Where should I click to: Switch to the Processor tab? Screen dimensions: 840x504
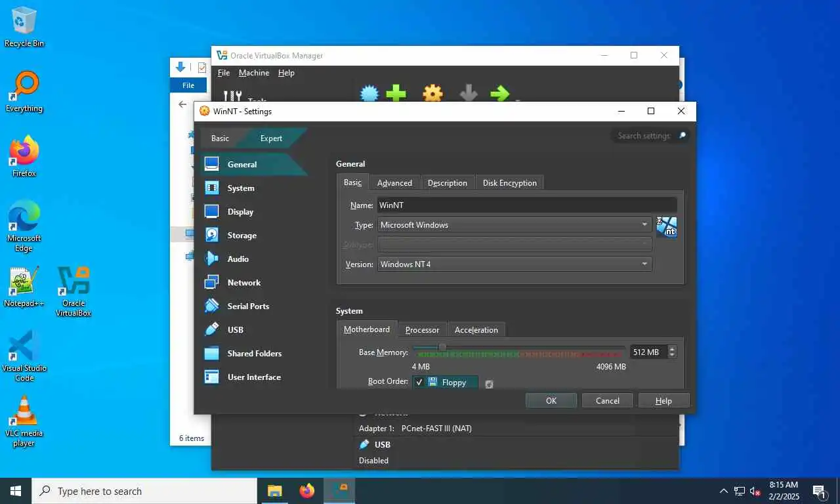click(x=422, y=330)
